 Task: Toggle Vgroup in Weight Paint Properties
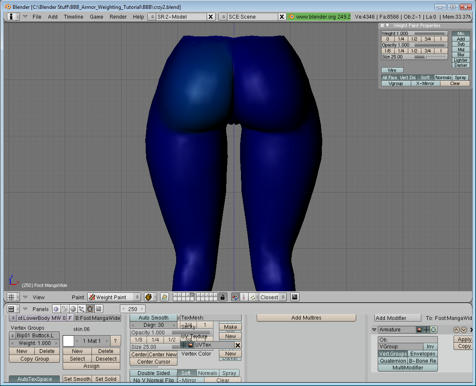tap(396, 83)
